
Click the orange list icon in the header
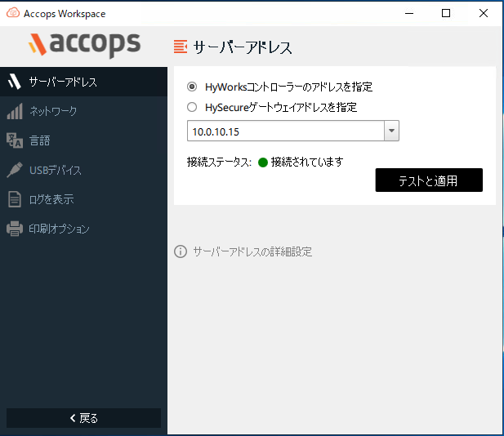(x=181, y=47)
